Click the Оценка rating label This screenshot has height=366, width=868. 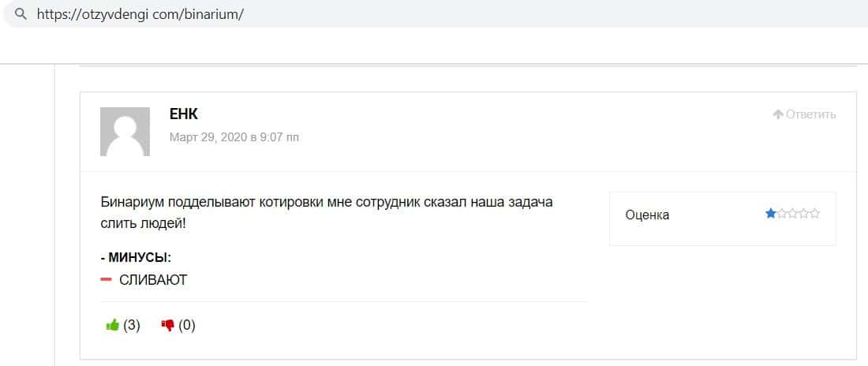[647, 215]
